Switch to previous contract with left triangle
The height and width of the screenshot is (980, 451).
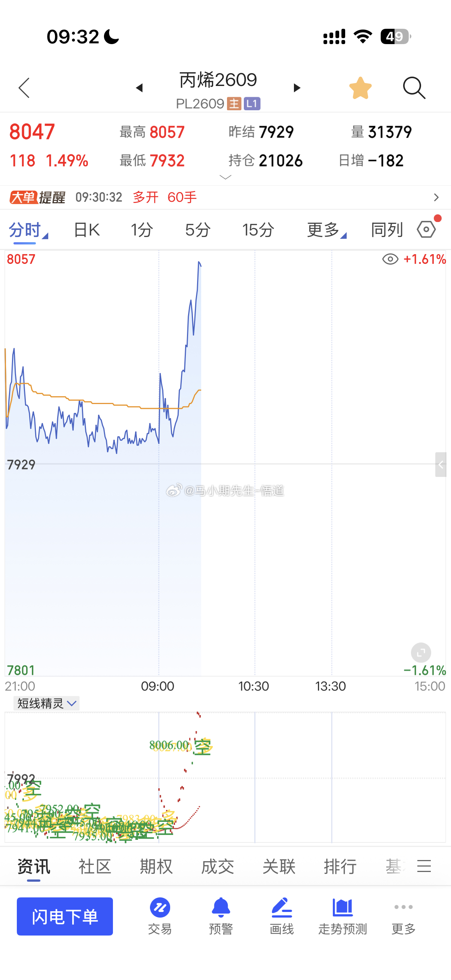139,88
